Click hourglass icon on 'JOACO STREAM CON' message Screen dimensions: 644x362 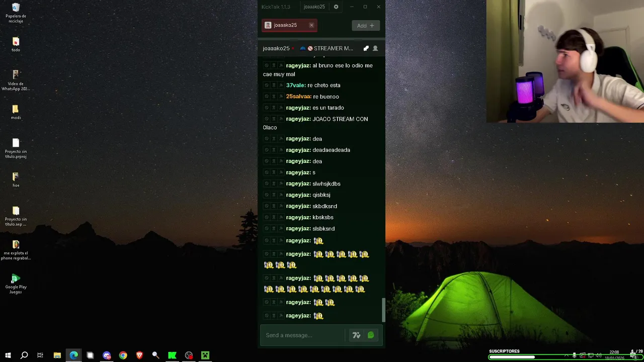click(274, 119)
